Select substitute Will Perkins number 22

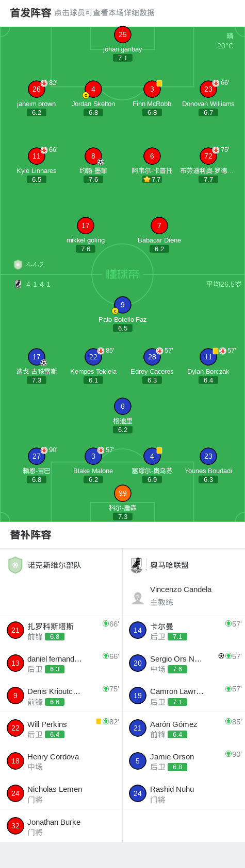(x=61, y=728)
